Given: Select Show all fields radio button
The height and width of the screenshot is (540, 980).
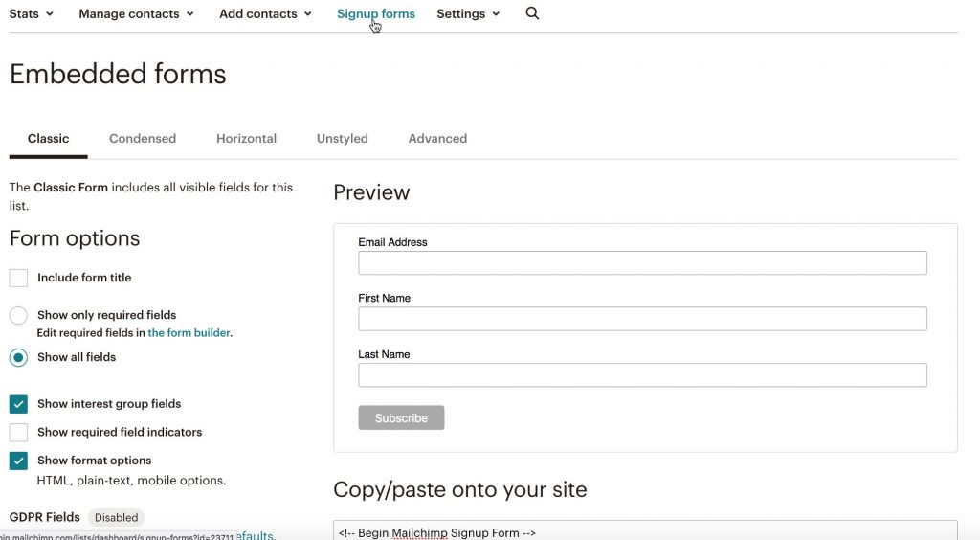Looking at the screenshot, I should point(18,357).
